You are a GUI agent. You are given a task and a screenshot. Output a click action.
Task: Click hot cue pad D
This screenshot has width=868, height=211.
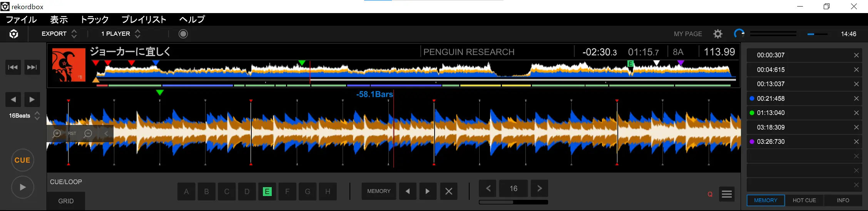coord(247,191)
